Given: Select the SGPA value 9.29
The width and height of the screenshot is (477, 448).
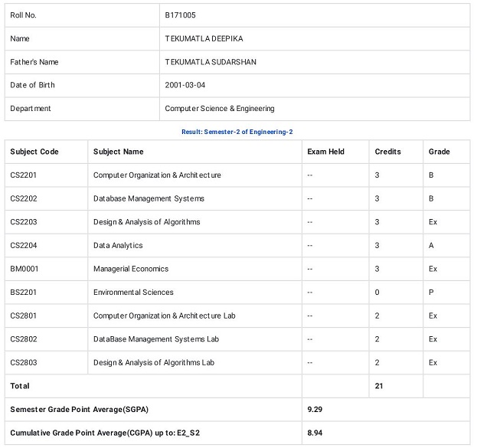Looking at the screenshot, I should click(315, 409).
